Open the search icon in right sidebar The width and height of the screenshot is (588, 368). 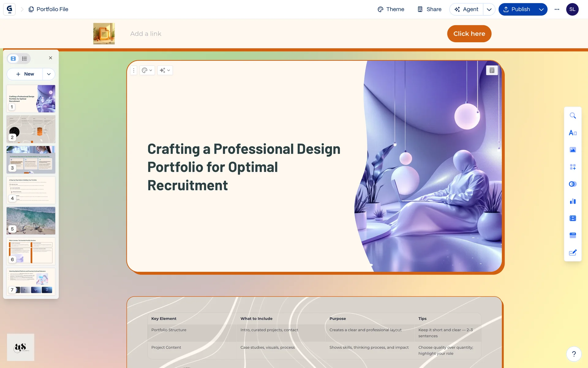[x=573, y=116]
